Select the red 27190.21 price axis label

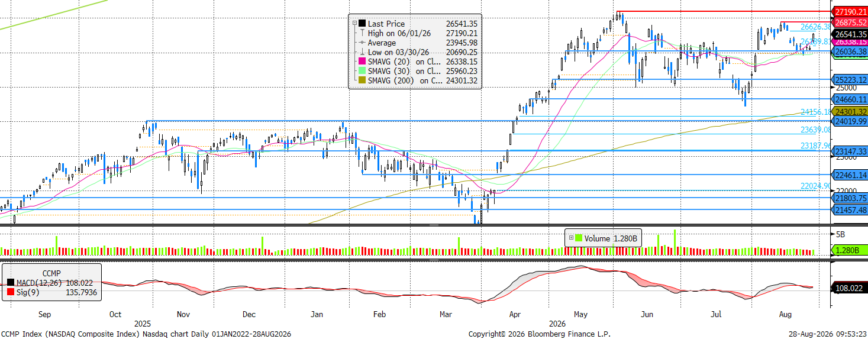click(x=849, y=11)
